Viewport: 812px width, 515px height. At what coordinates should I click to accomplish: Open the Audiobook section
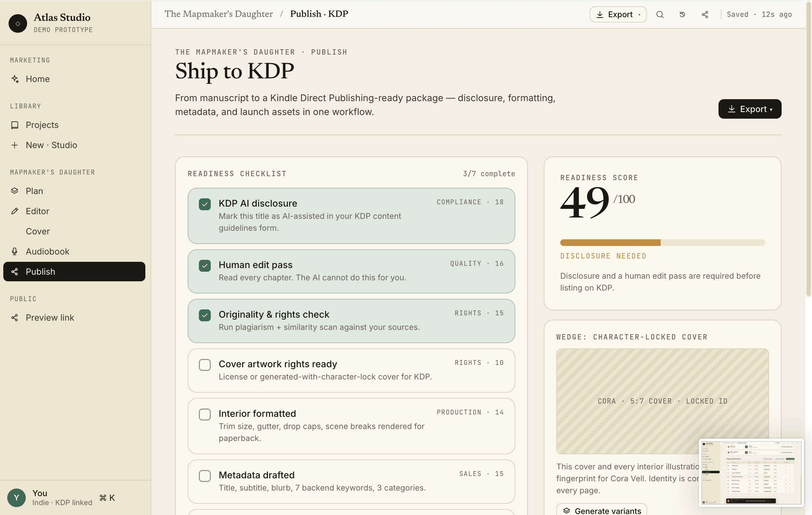[74, 252]
